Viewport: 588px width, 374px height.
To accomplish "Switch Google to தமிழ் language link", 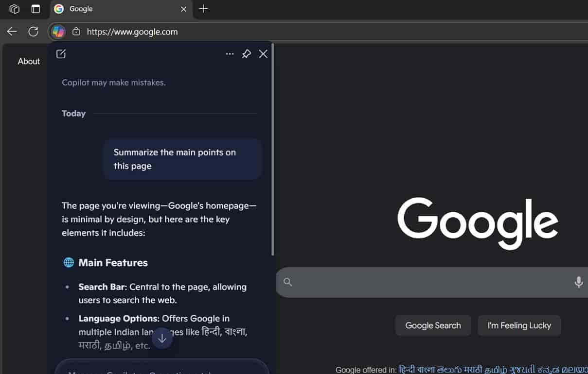I will click(497, 370).
